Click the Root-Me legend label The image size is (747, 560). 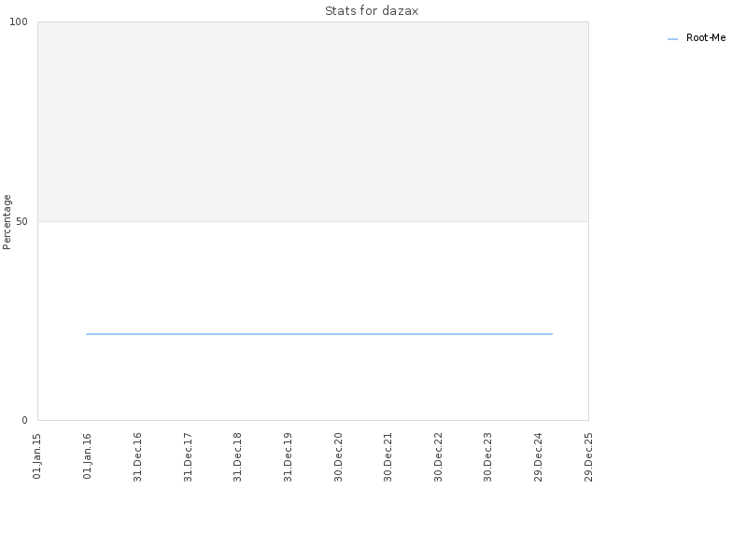point(706,37)
